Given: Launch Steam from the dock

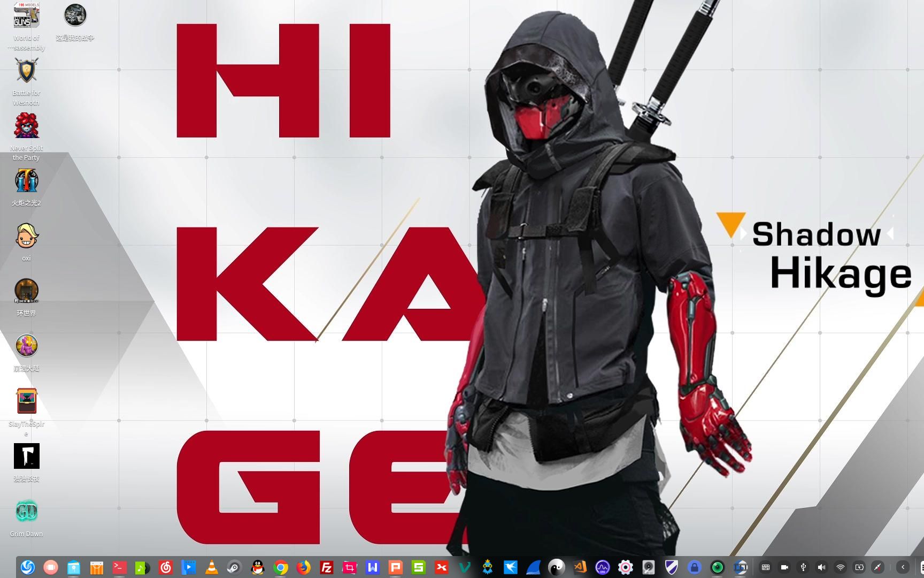Looking at the screenshot, I should pyautogui.click(x=235, y=567).
